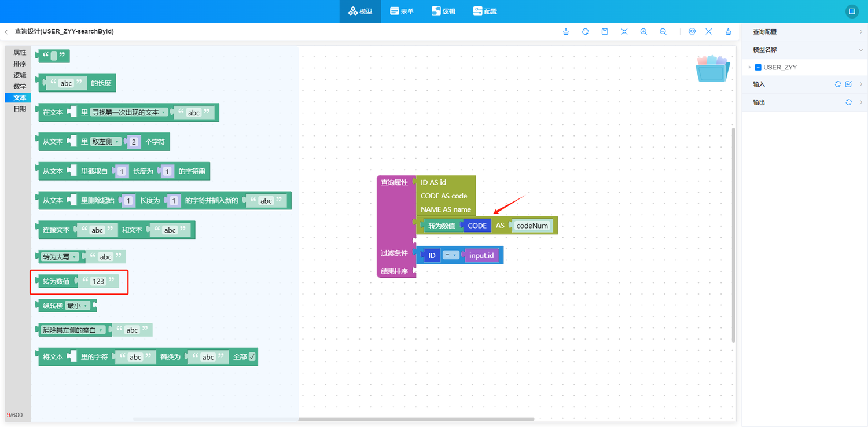Toggle the USER_ZYY checkbox

[x=758, y=67]
